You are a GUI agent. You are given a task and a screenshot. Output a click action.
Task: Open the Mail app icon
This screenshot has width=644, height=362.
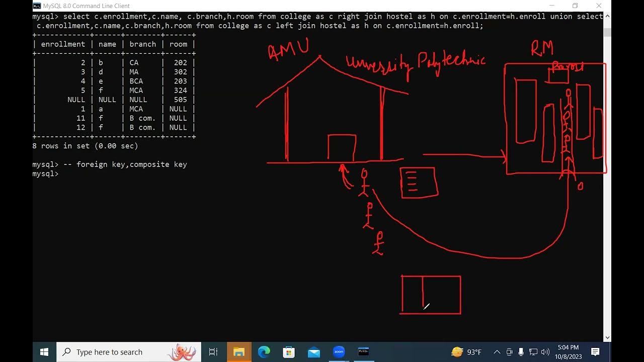click(x=314, y=352)
